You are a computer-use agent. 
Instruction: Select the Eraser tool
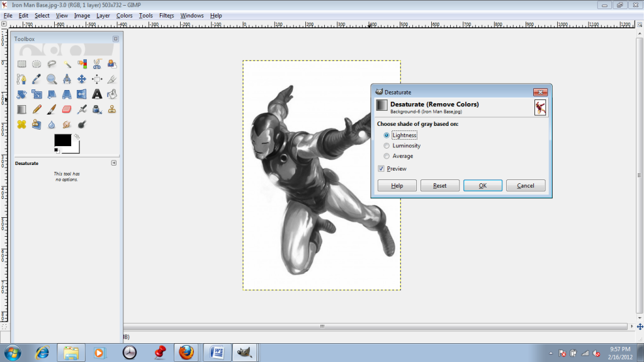[67, 110]
